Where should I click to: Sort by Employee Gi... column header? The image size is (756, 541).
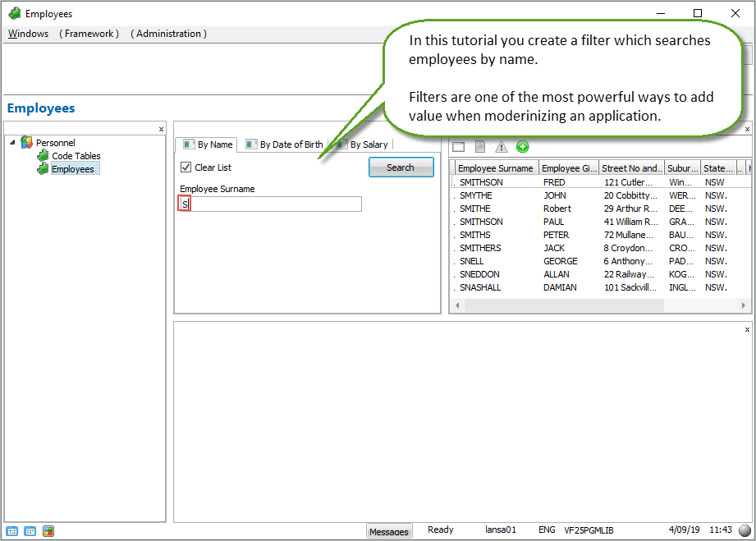[x=569, y=167]
